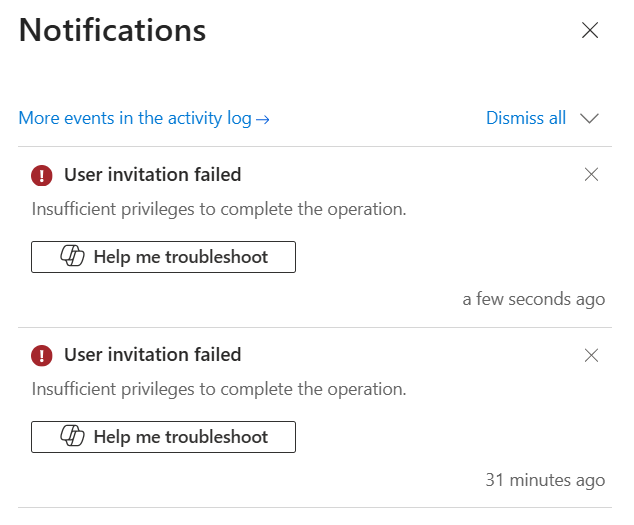Expand the chevron next to Dismiss all
Screen dimensions: 634x525
pos(589,119)
